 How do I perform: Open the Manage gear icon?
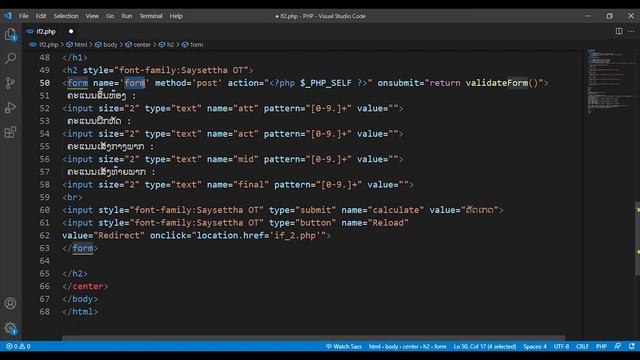[x=11, y=328]
